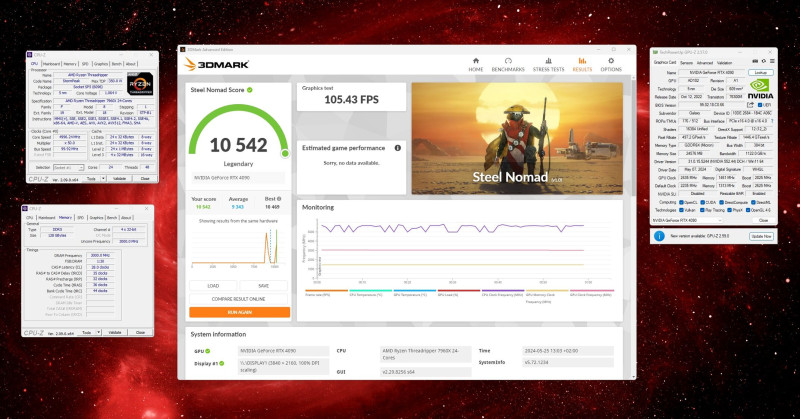Open the 3DMark Home page
This screenshot has height=419, width=800.
(476, 64)
